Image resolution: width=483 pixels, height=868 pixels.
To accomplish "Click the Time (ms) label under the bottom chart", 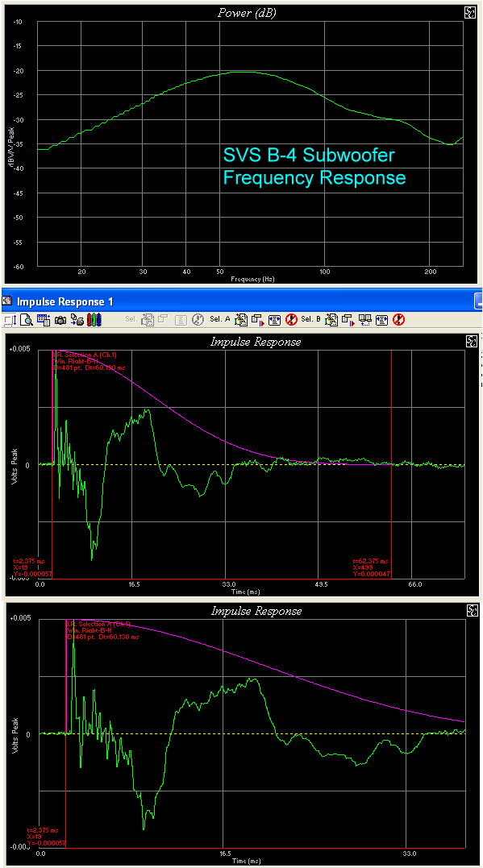I will tap(247, 861).
